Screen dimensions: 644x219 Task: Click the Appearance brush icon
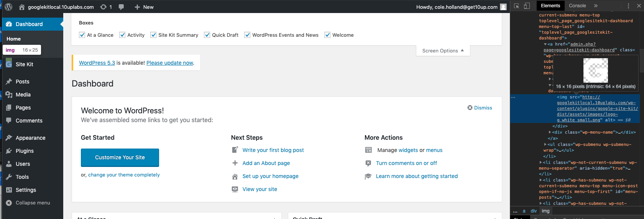[9, 138]
